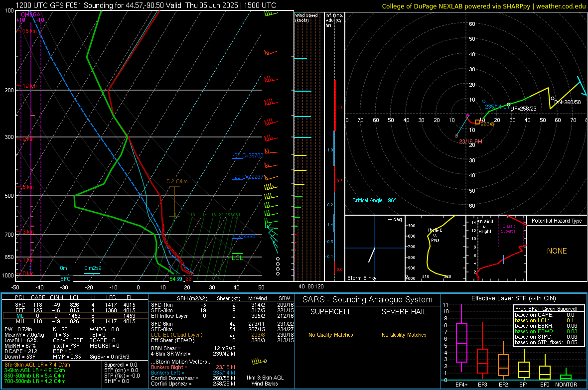Click the SEVERE HAIL column heading in SARS

pos(404,312)
